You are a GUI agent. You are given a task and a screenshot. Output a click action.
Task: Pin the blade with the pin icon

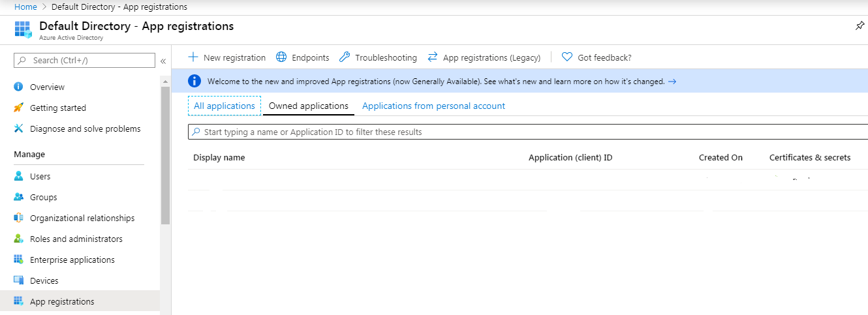pos(860,25)
